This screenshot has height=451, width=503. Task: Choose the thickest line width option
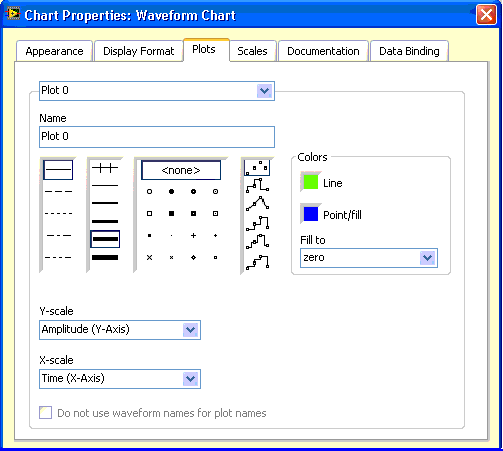(105, 257)
